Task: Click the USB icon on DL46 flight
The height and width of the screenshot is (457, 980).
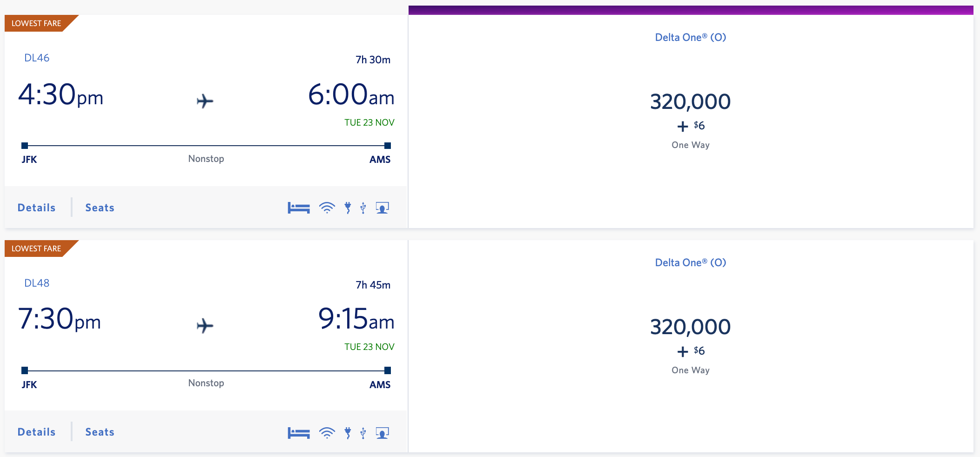Action: point(363,208)
